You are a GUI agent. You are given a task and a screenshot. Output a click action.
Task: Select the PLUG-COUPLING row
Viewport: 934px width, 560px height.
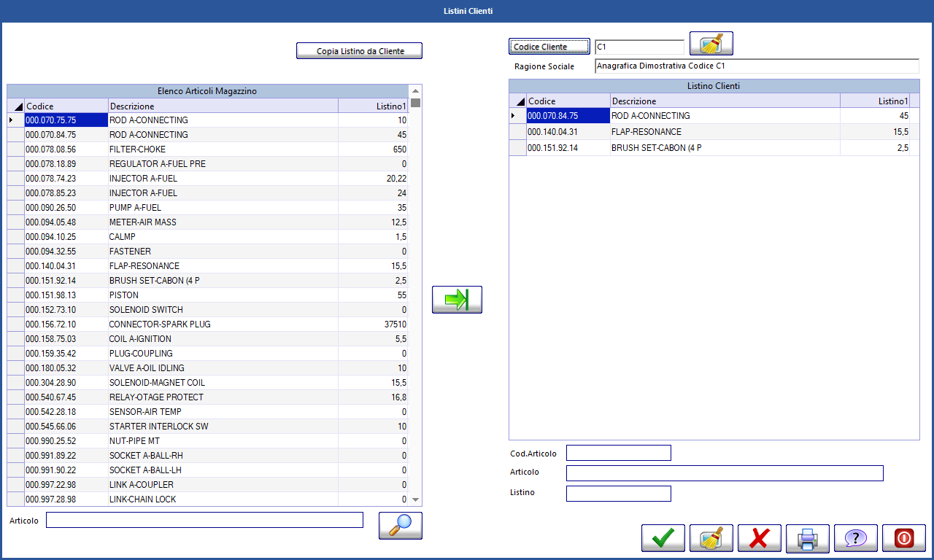[x=208, y=354]
